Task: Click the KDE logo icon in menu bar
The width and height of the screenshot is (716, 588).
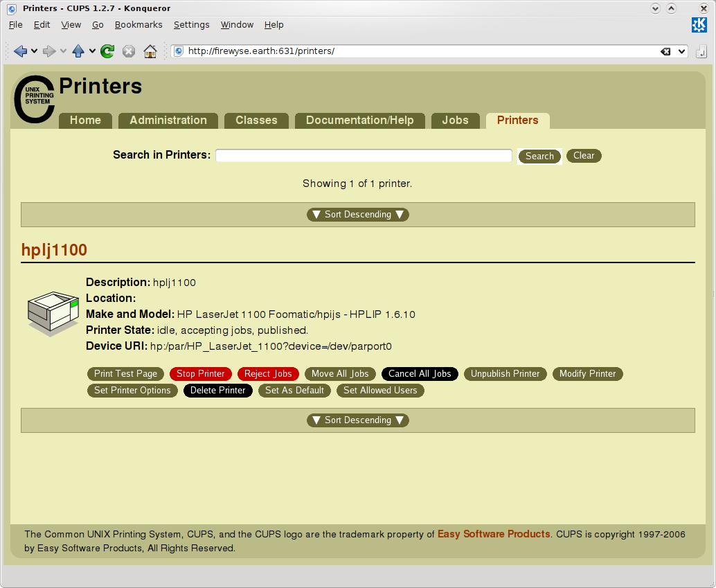Action: 699,25
